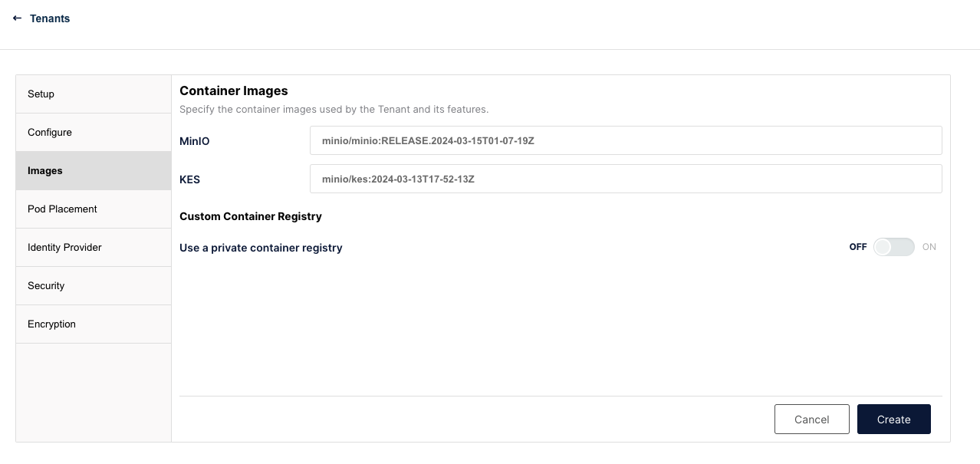Image resolution: width=980 pixels, height=464 pixels.
Task: Click the Container Images heading
Action: click(x=234, y=90)
